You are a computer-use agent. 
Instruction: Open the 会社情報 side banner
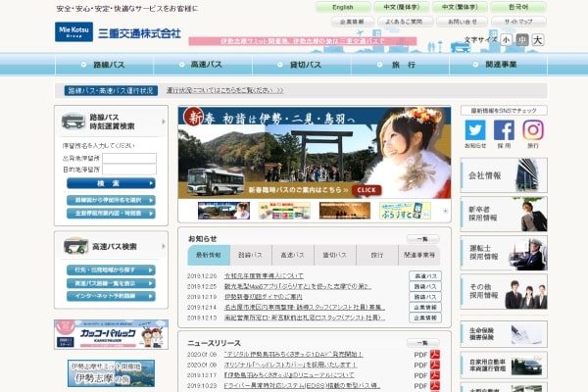tap(504, 175)
